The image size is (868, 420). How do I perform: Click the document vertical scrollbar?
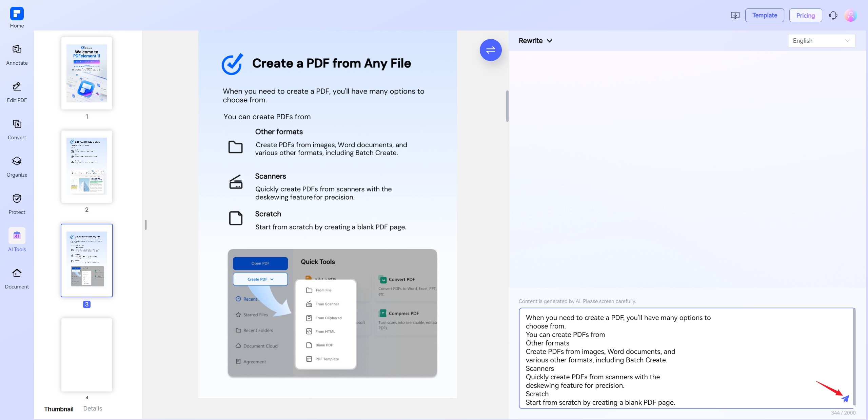pos(507,106)
